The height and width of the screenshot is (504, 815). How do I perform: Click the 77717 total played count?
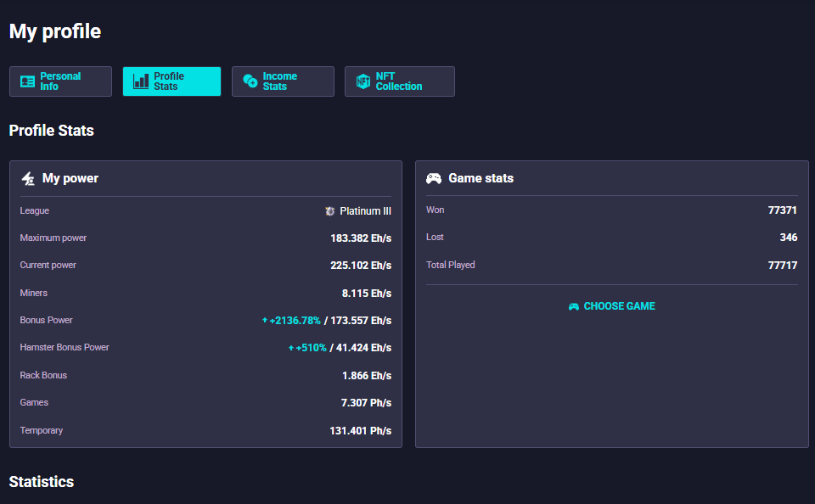point(782,265)
